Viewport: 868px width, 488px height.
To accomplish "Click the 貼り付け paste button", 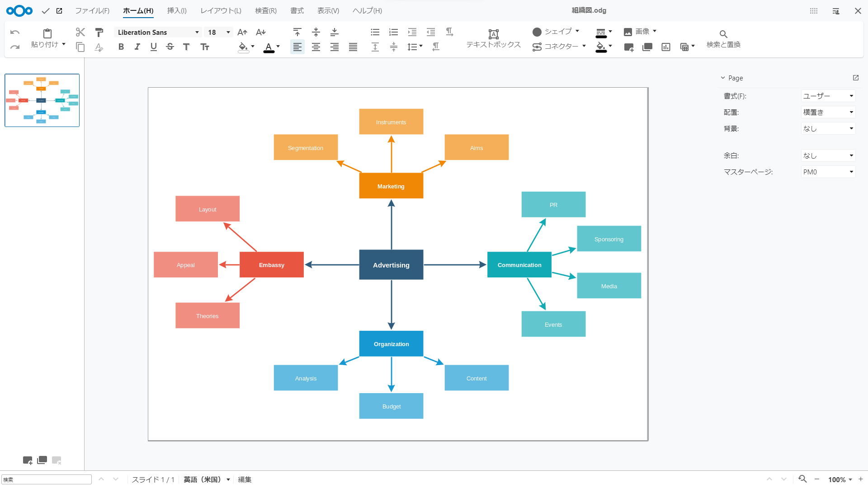I will 47,38.
